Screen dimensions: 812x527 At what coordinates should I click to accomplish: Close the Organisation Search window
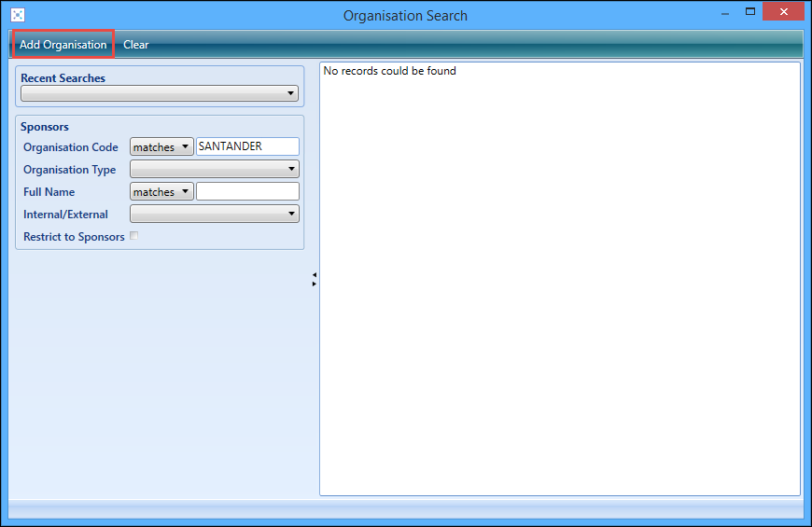tap(783, 12)
